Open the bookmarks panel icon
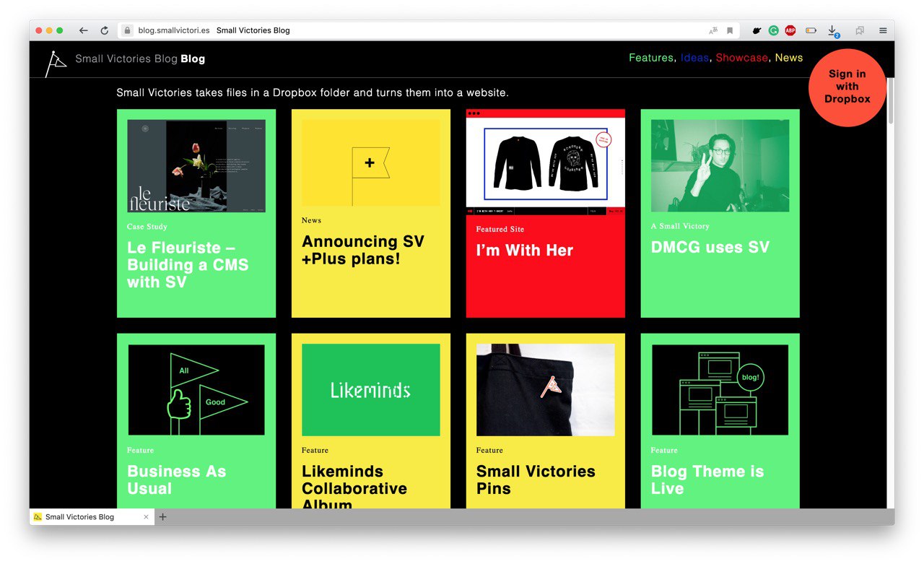This screenshot has width=924, height=564. (860, 30)
